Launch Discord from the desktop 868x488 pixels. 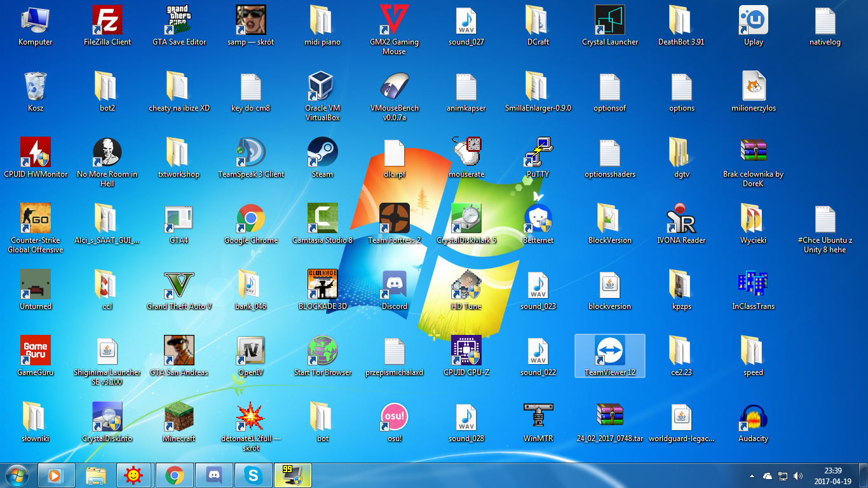coord(395,285)
